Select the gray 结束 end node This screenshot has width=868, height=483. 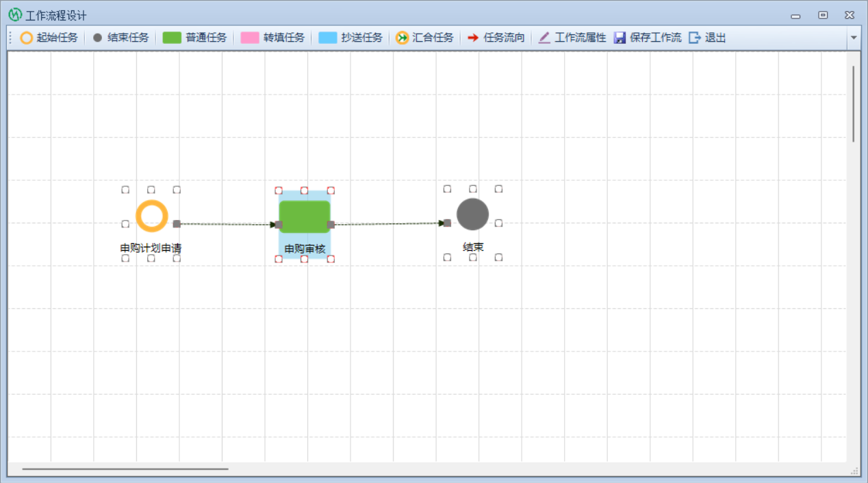tap(472, 214)
